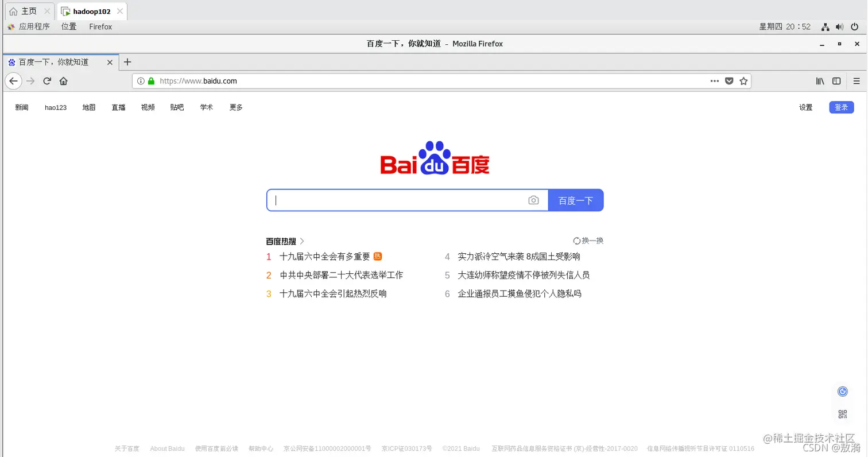Click camera image search icon
Screen dimensions: 868x457
pos(534,200)
